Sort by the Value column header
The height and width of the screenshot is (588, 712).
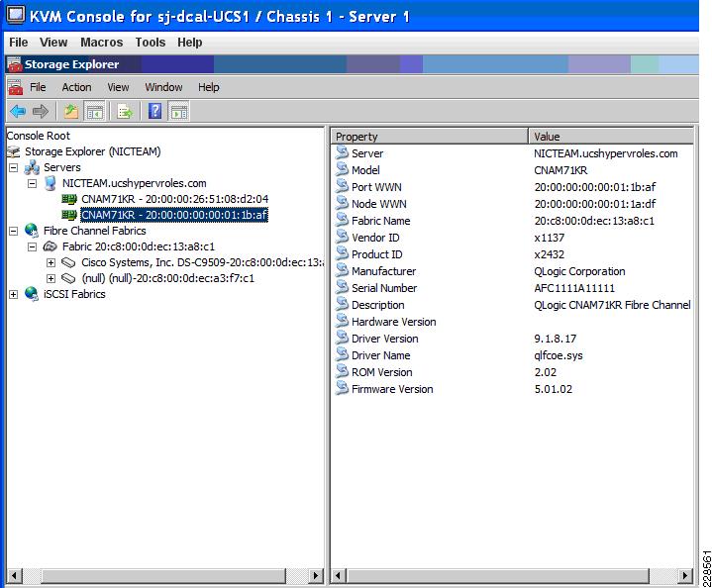click(x=611, y=137)
